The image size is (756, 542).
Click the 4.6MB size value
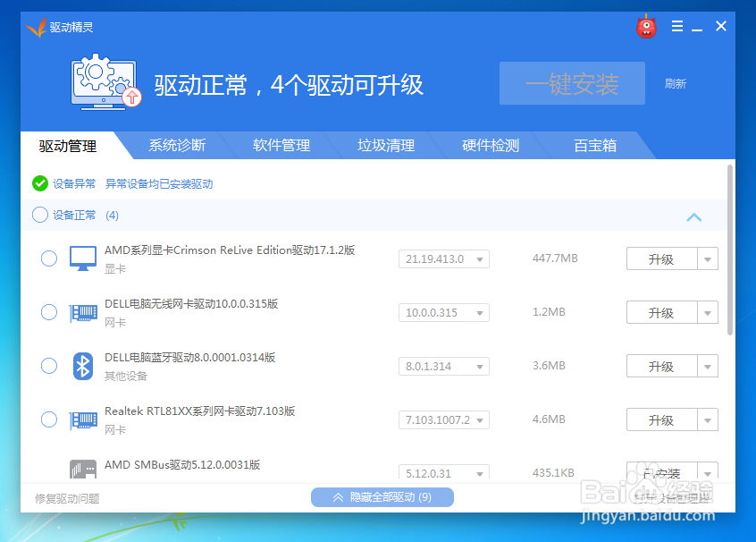point(549,419)
